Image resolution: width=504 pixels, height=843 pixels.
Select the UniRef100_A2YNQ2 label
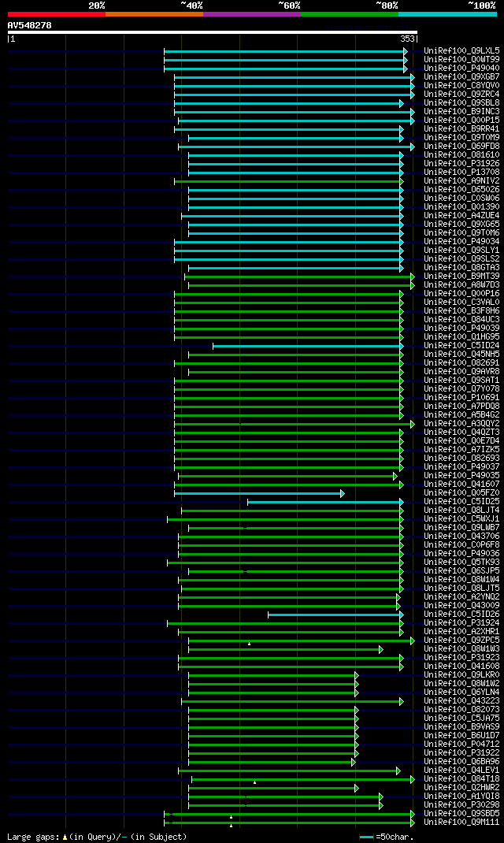point(461,596)
